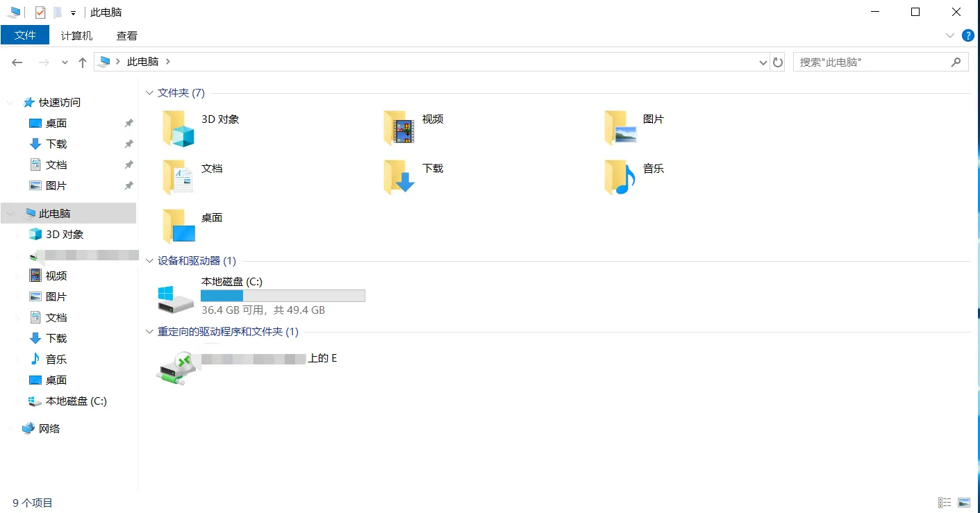Open the Quick Access Toolbar customize dropdown

pyautogui.click(x=73, y=12)
